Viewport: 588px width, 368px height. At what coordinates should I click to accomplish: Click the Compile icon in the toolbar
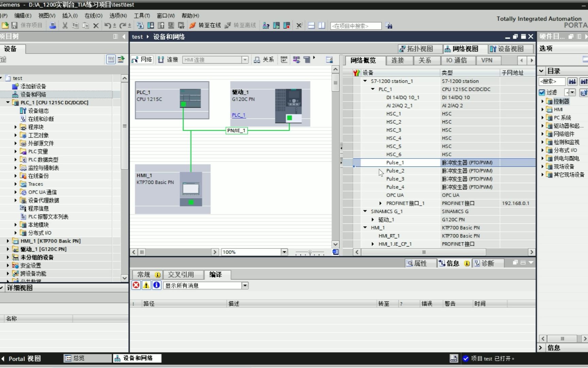tap(140, 25)
